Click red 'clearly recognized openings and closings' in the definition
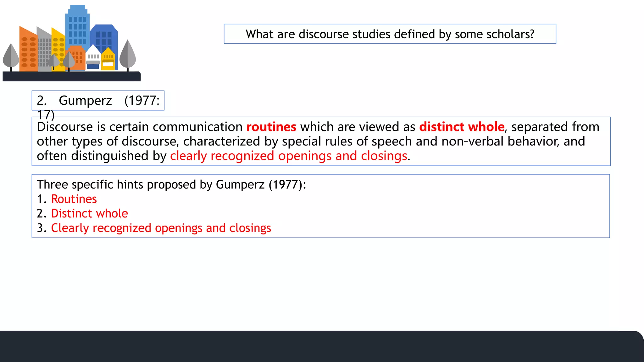Image resolution: width=644 pixels, height=362 pixels. tap(289, 156)
